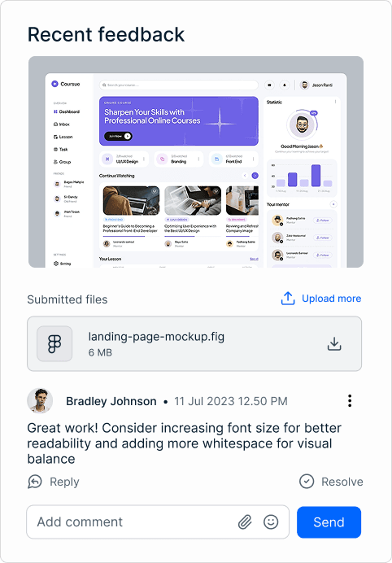This screenshot has width=392, height=563.
Task: Click the Bradley Johnson name
Action: point(111,401)
